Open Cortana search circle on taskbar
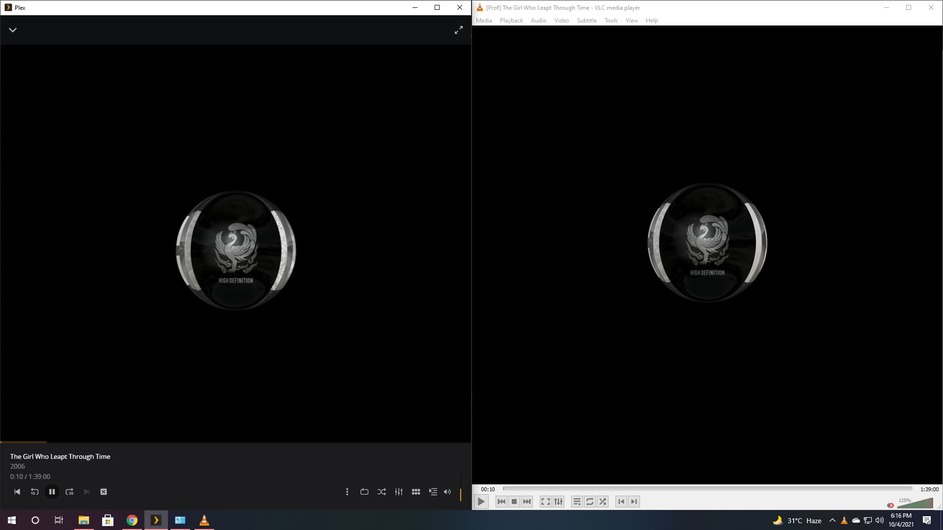 pos(35,520)
